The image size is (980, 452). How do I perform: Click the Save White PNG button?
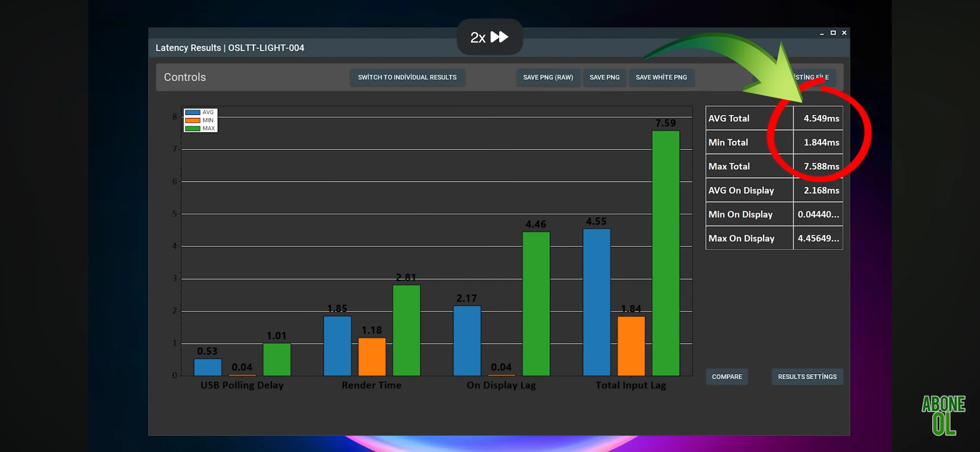click(x=661, y=77)
